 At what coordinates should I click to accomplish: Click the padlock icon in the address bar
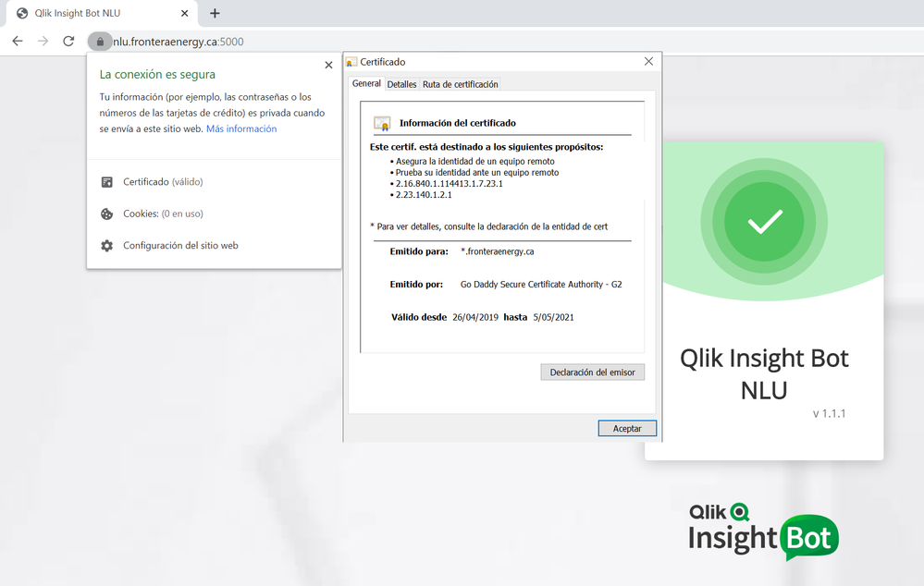(100, 42)
